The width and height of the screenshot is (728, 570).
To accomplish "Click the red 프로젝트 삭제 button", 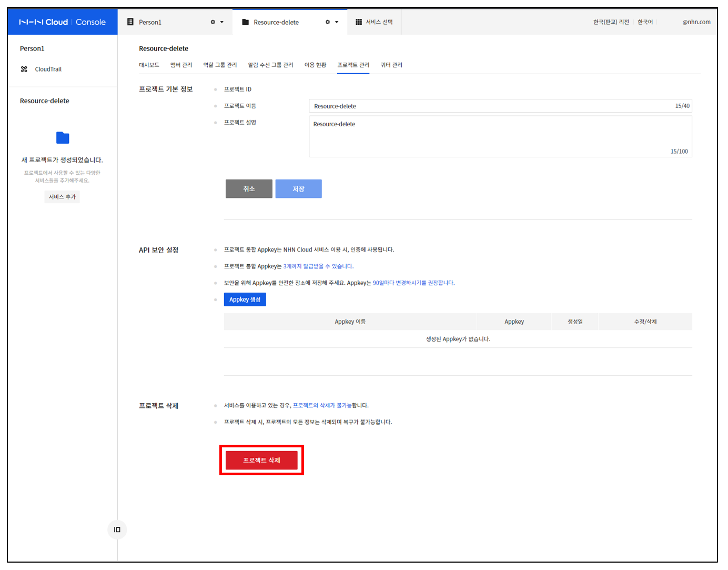I will pos(261,460).
